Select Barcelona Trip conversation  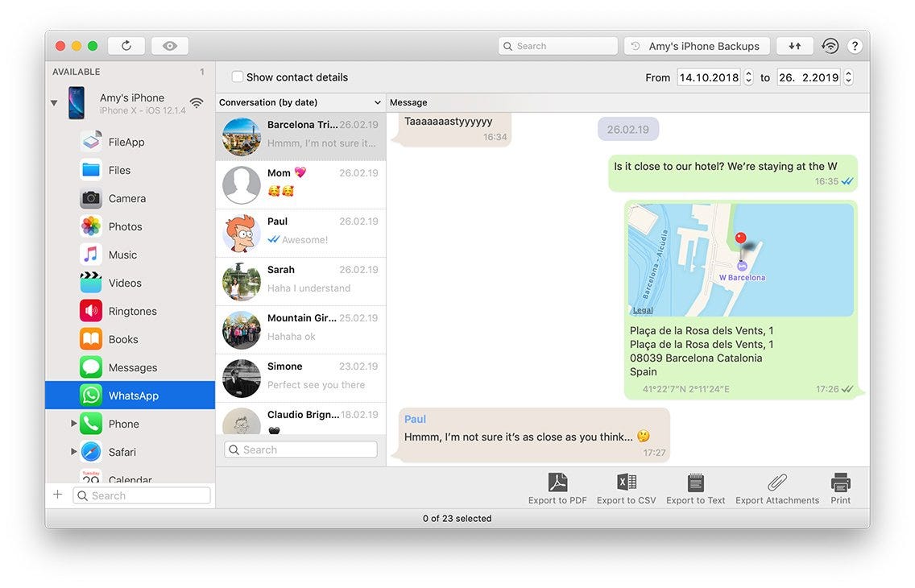tap(300, 136)
